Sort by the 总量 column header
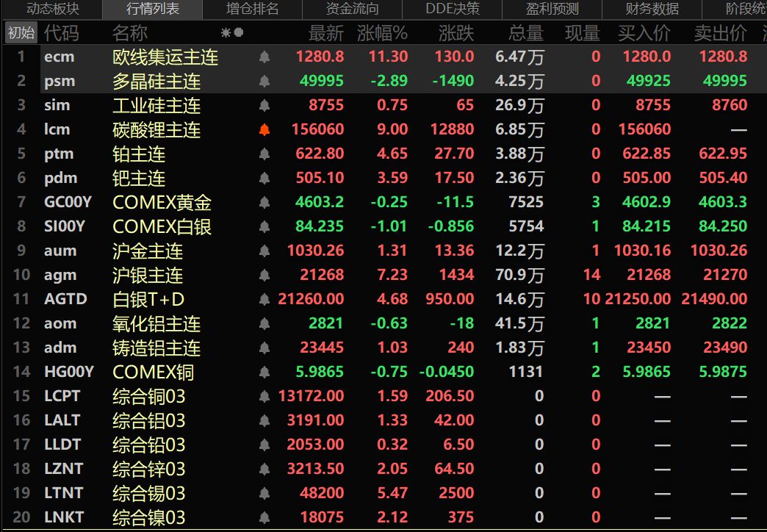Image resolution: width=767 pixels, height=532 pixels. tap(526, 33)
